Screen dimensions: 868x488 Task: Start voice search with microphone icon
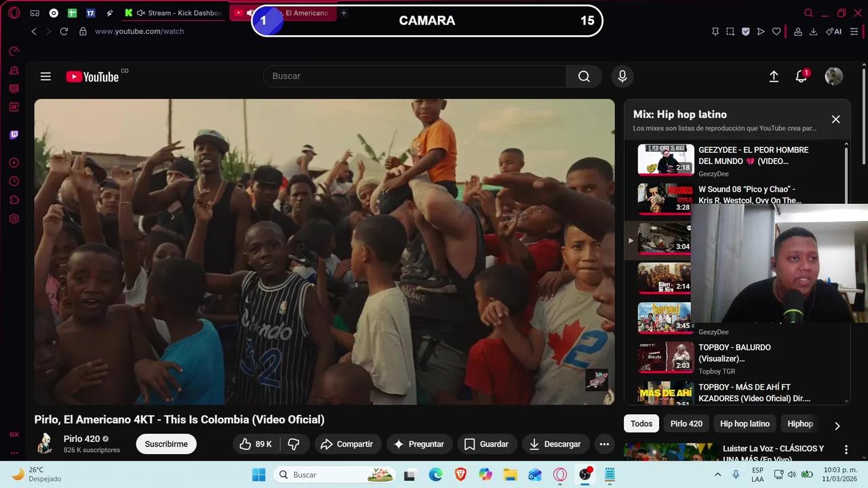click(622, 76)
